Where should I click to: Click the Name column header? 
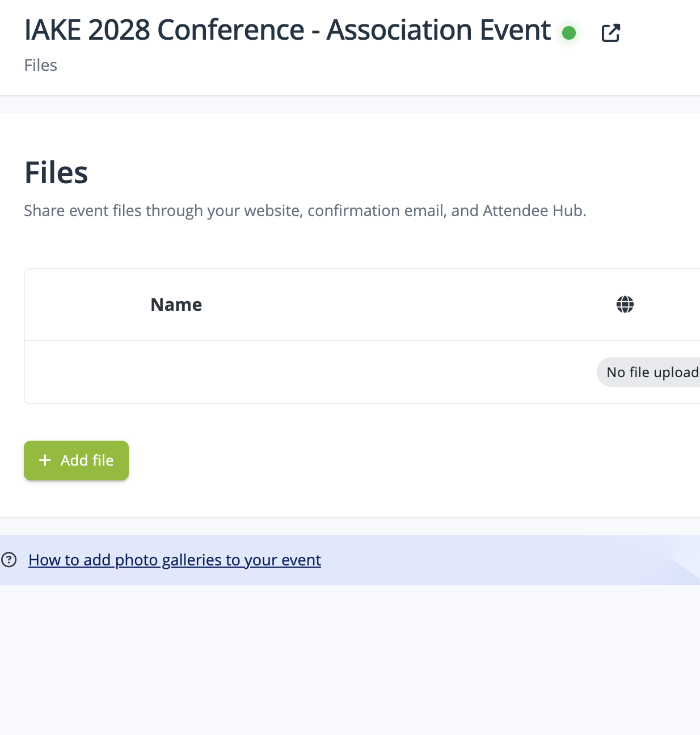click(x=176, y=305)
